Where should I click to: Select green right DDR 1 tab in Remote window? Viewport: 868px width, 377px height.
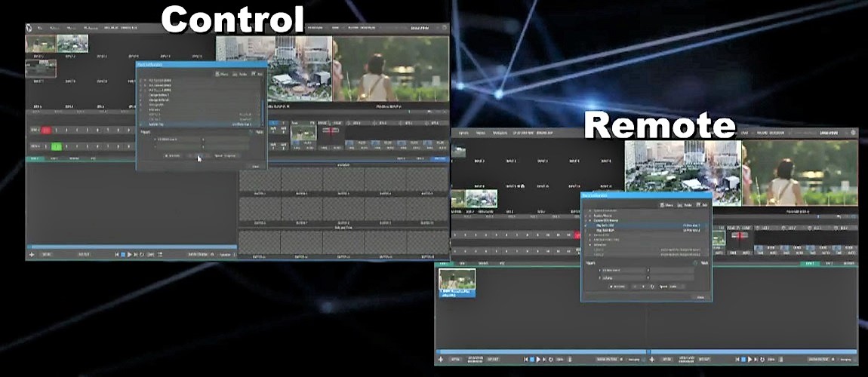click(810, 264)
